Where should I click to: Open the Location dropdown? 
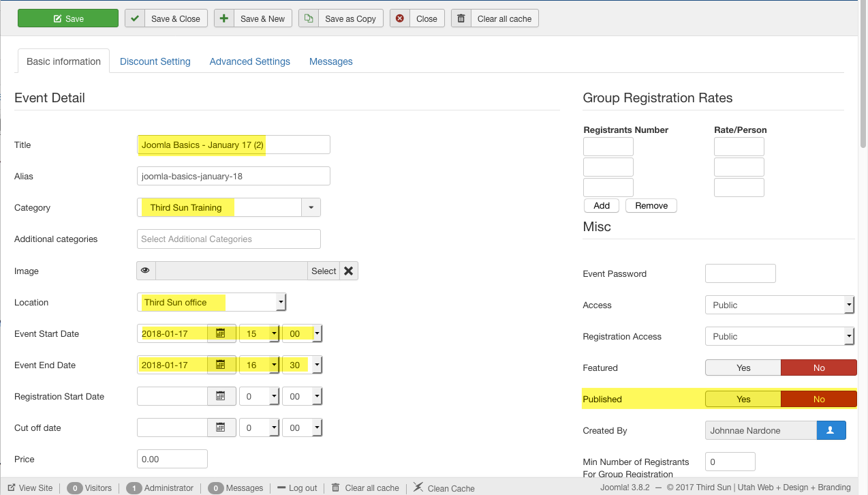click(x=280, y=302)
